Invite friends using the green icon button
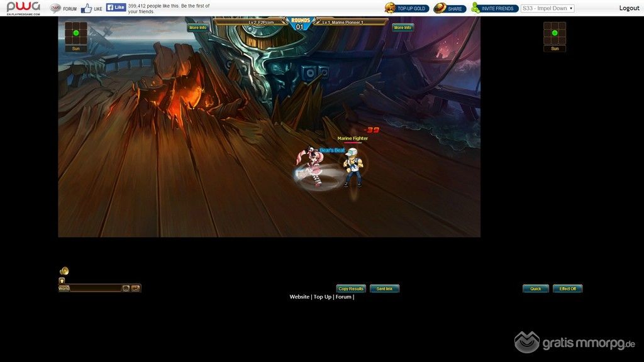644x362 pixels. pos(494,8)
